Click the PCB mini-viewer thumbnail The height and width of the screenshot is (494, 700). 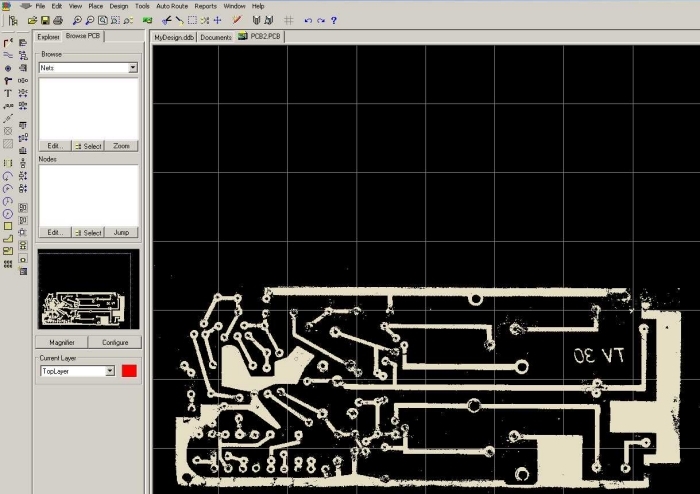(88, 289)
